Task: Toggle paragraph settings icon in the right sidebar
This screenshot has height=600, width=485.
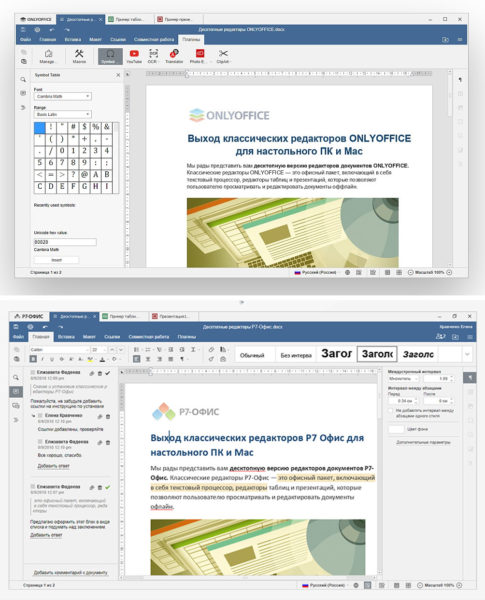Action: coord(470,378)
